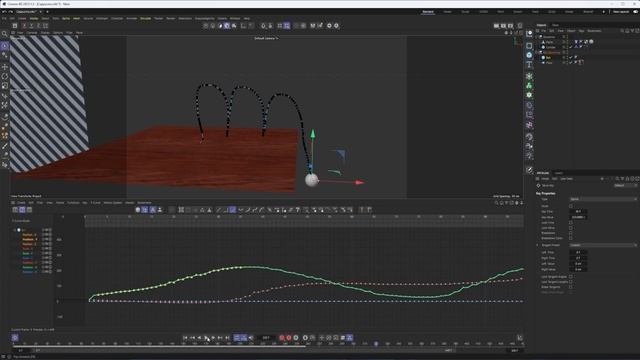Click User Data in Attributes manager
Viewport: 640px width, 360px height.
click(x=566, y=179)
